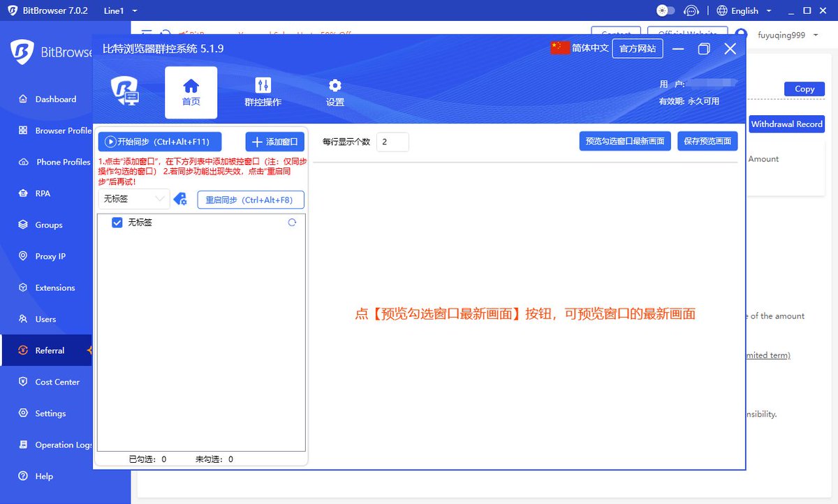Click 预览勾选窗口最新画面 button

625,141
